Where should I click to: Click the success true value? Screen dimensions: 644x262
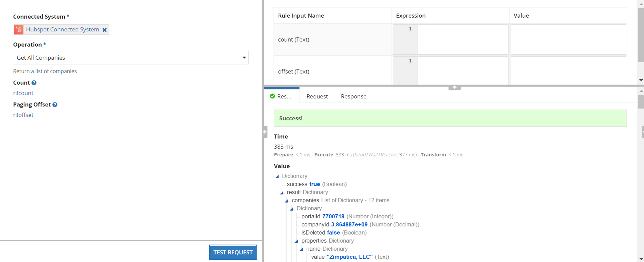tap(314, 184)
